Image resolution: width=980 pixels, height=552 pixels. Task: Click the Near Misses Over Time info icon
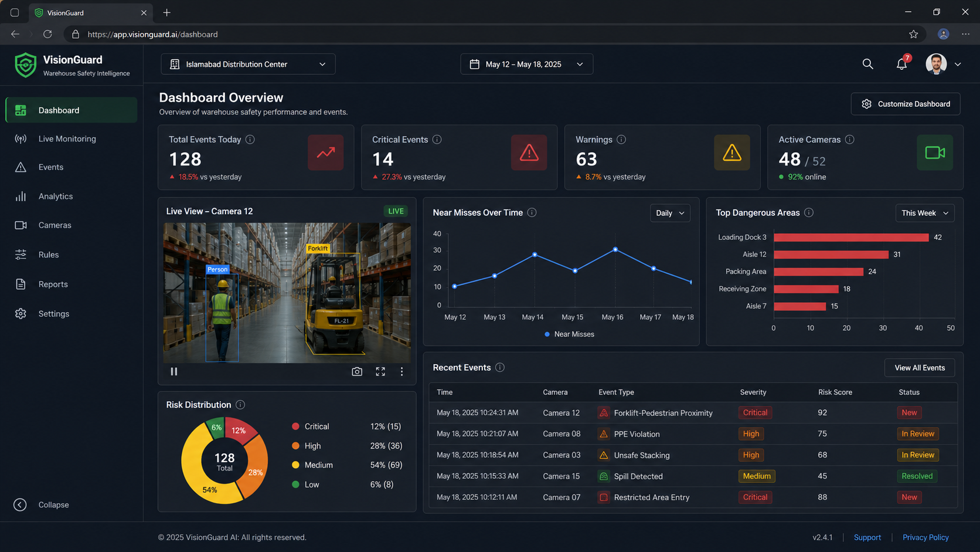pos(532,212)
